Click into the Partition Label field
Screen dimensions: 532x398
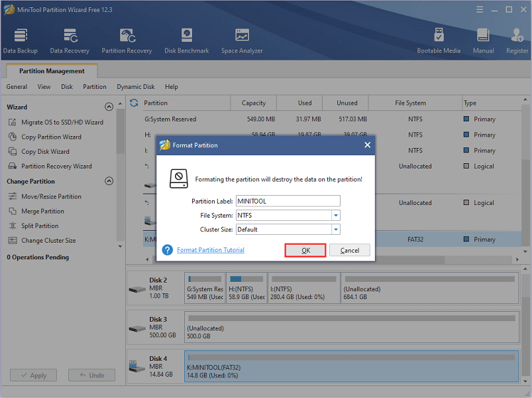click(288, 201)
